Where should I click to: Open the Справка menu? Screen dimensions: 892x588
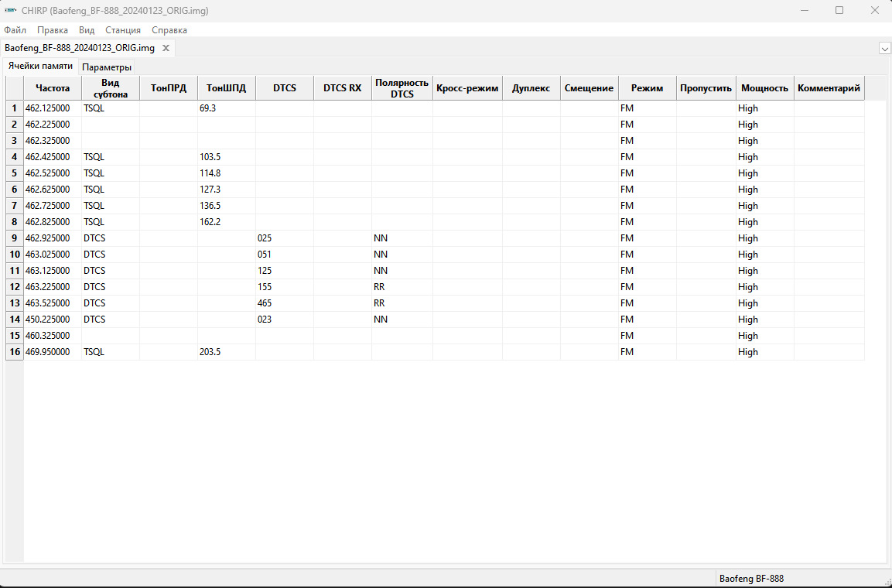[x=169, y=30]
